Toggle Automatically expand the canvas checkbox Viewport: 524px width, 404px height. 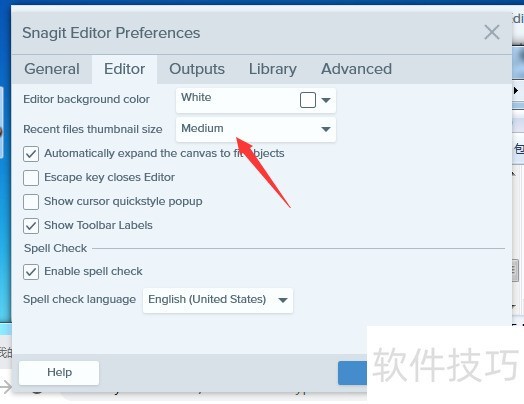(x=31, y=154)
